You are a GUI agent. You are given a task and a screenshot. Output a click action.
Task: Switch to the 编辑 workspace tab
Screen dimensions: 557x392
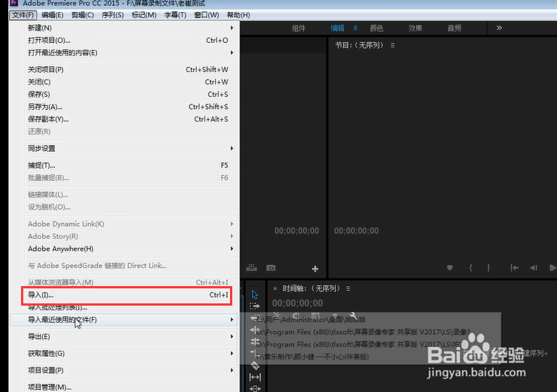[x=338, y=28]
